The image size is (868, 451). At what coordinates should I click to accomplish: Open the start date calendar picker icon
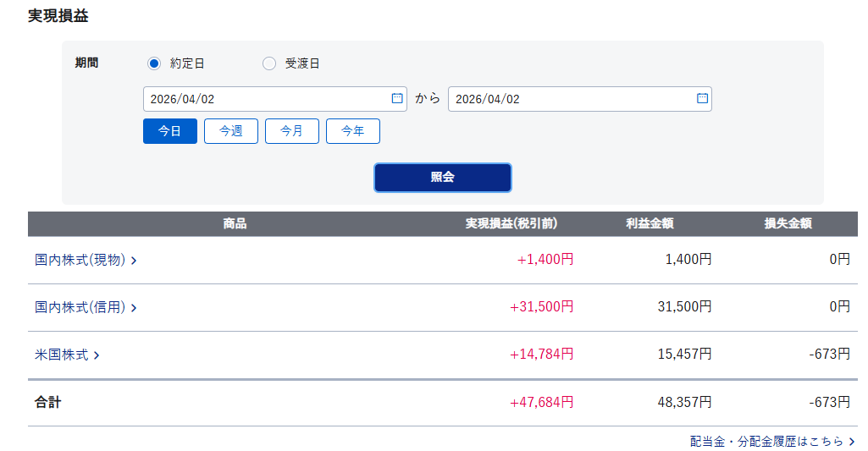click(397, 99)
